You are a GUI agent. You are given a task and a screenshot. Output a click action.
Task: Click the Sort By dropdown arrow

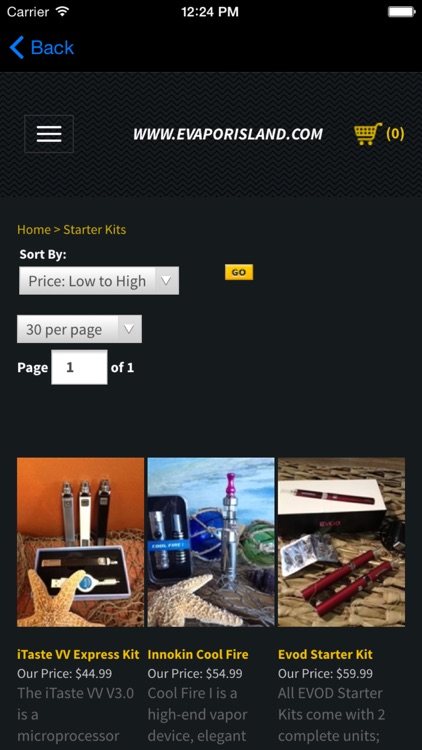(166, 281)
